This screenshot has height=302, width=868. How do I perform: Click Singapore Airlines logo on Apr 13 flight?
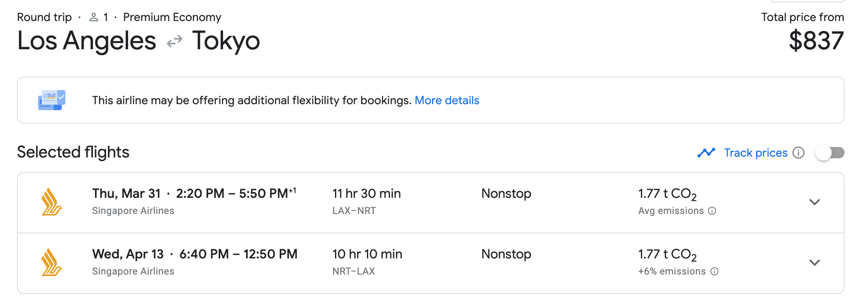[52, 262]
